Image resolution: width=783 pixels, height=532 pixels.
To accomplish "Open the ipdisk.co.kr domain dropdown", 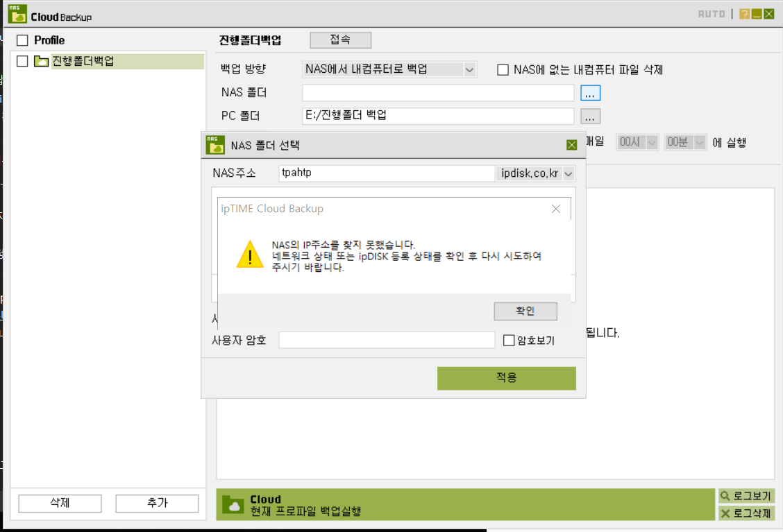I will point(535,173).
